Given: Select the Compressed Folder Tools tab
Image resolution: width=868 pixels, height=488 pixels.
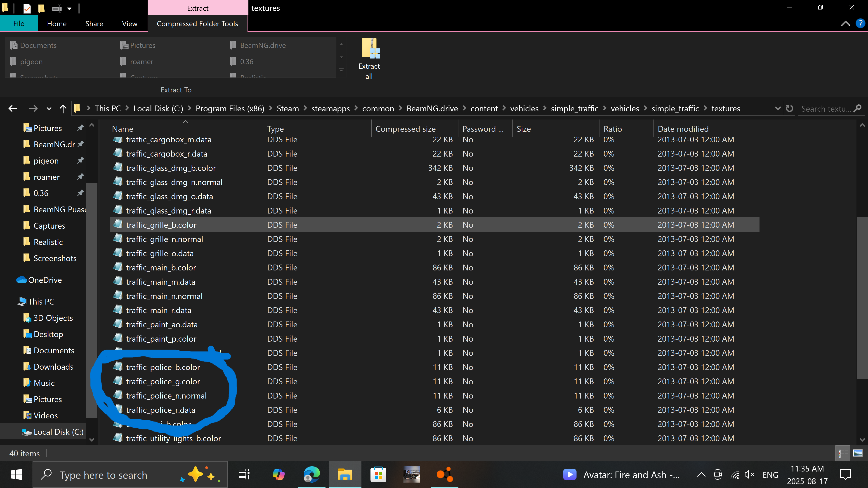Looking at the screenshot, I should [x=198, y=23].
